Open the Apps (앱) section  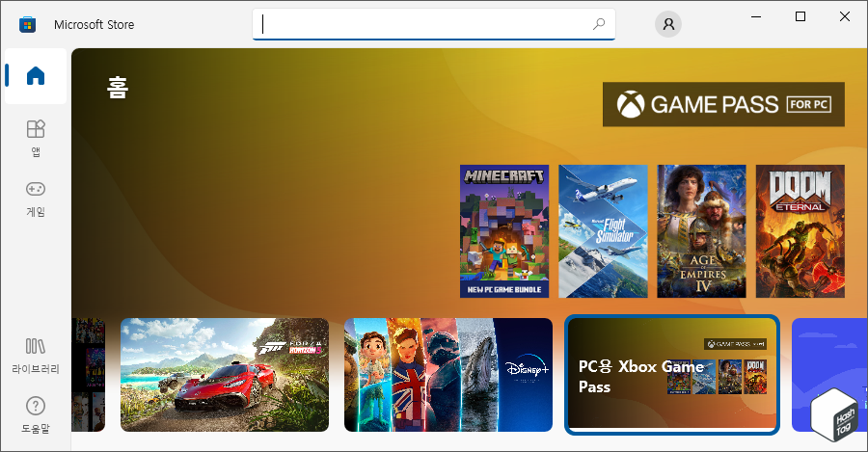tap(36, 139)
